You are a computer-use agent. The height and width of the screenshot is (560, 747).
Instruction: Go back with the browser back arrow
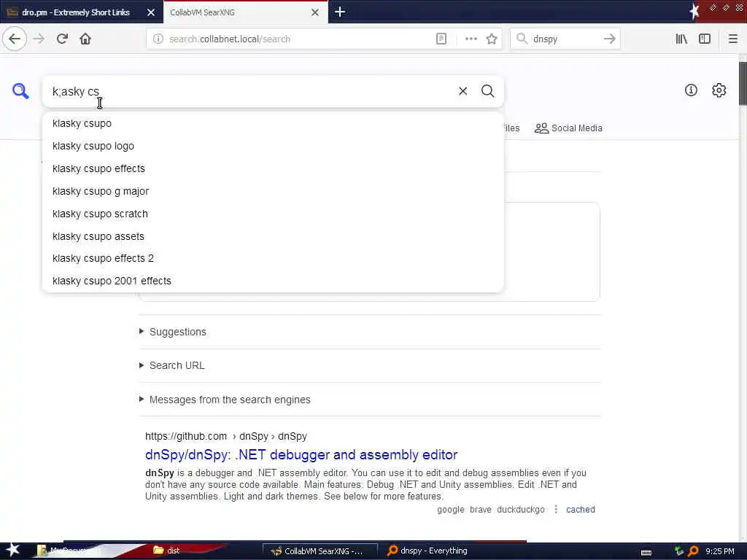click(x=15, y=39)
